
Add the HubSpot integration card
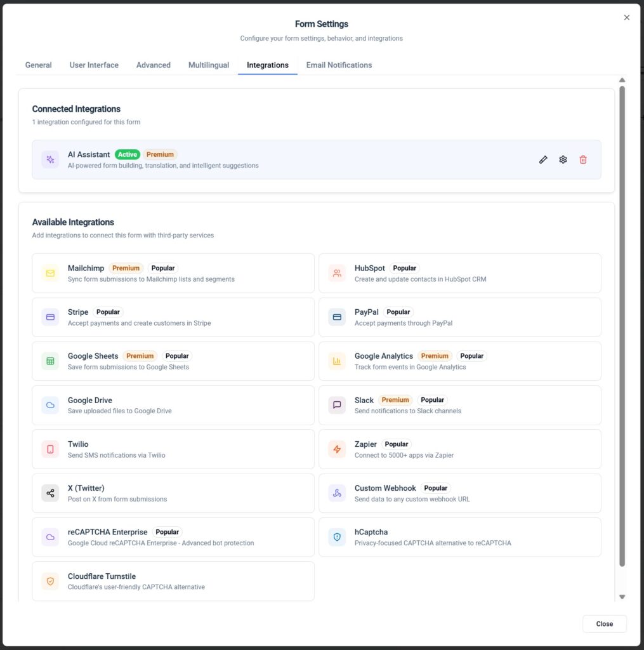tap(459, 273)
